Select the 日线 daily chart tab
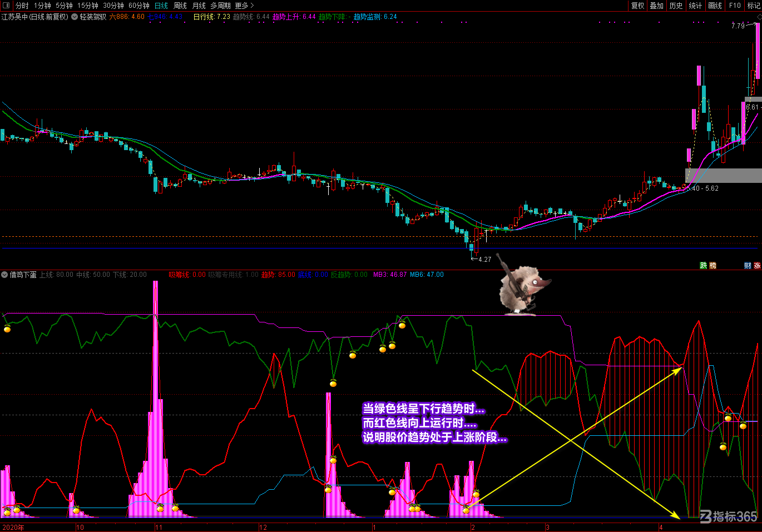The image size is (762, 532). pyautogui.click(x=161, y=6)
